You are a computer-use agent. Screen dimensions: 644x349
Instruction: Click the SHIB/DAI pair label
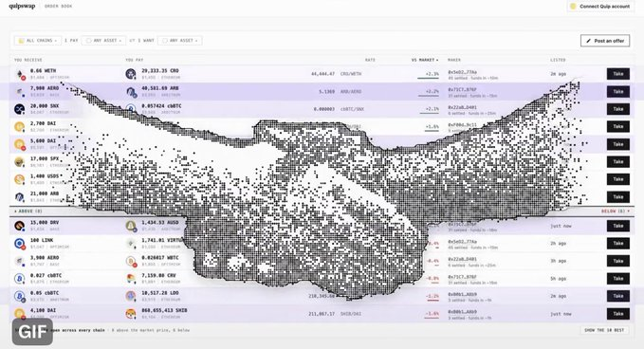click(x=351, y=314)
